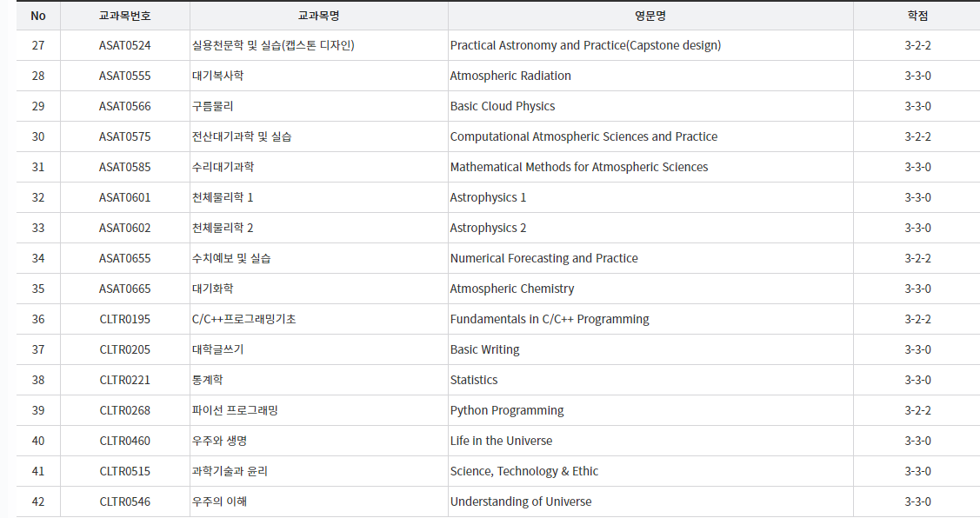Image resolution: width=980 pixels, height=518 pixels.
Task: Click the '학점' column header
Action: tap(917, 16)
